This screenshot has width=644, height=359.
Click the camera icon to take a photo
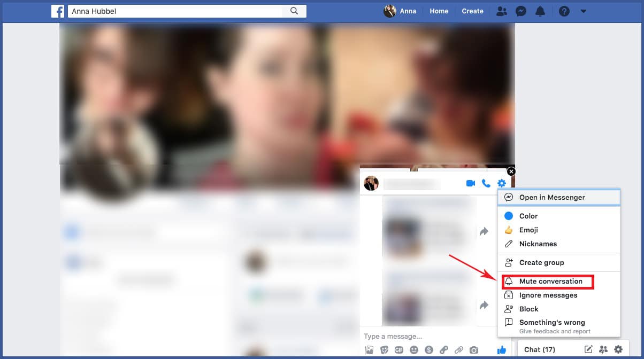(x=474, y=350)
